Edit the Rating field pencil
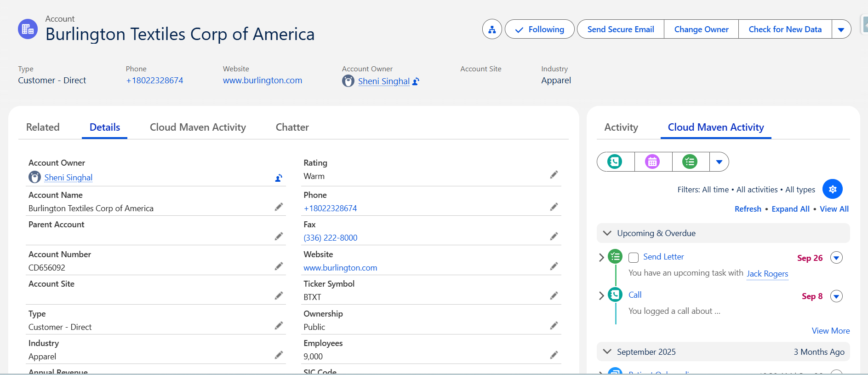 click(x=554, y=175)
